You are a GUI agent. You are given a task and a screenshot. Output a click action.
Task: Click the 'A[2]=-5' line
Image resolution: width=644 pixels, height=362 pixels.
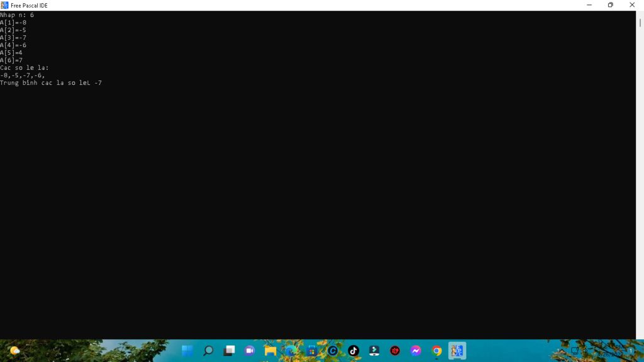pyautogui.click(x=13, y=30)
